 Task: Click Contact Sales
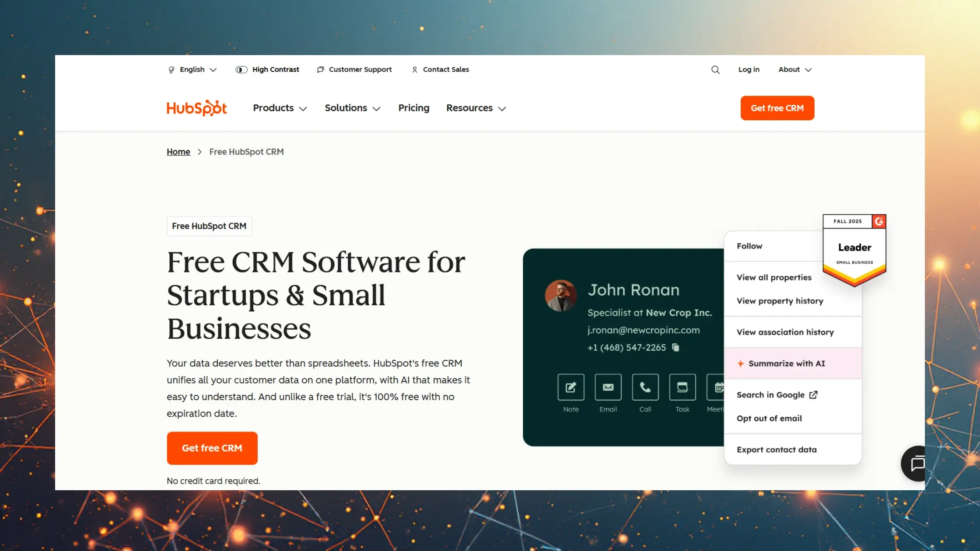445,70
